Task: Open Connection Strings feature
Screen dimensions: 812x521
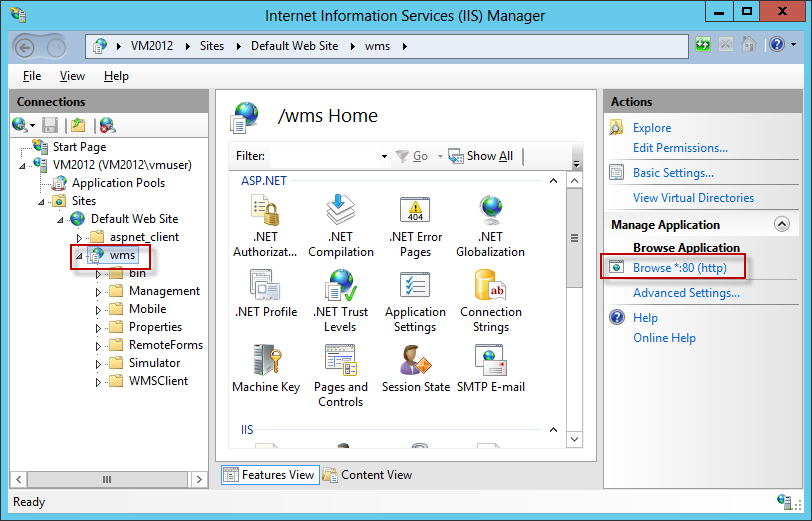Action: (x=490, y=285)
